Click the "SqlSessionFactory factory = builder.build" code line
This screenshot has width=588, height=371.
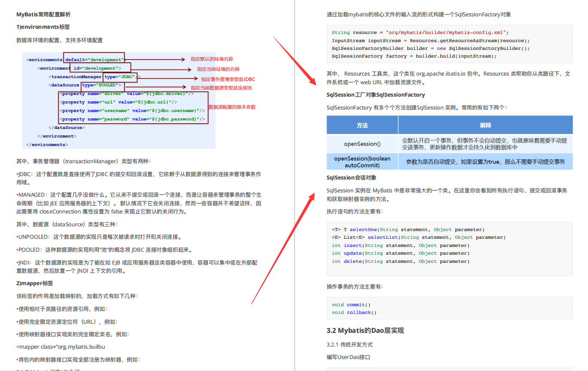tap(414, 56)
